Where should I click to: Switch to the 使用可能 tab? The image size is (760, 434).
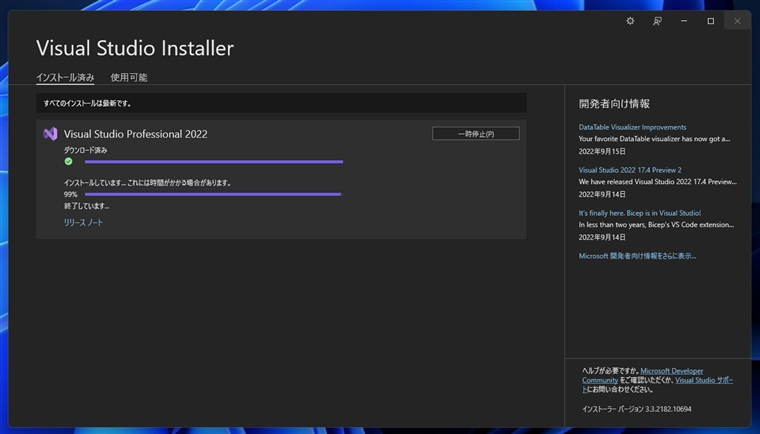click(129, 78)
